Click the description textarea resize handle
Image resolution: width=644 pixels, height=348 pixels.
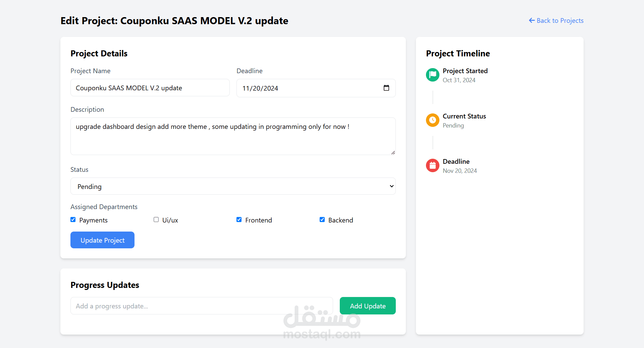(x=393, y=152)
